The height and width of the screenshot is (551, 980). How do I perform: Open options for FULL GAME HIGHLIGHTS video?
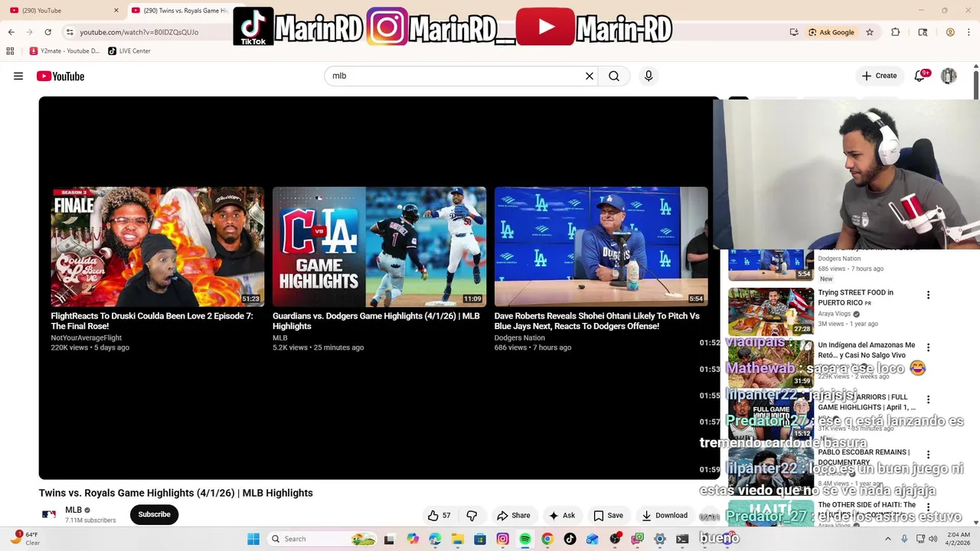[x=928, y=399]
